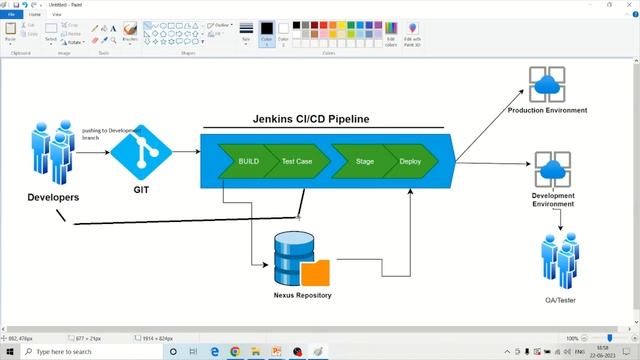Image resolution: width=640 pixels, height=360 pixels.
Task: Activate the Color 2 button
Action: click(283, 34)
